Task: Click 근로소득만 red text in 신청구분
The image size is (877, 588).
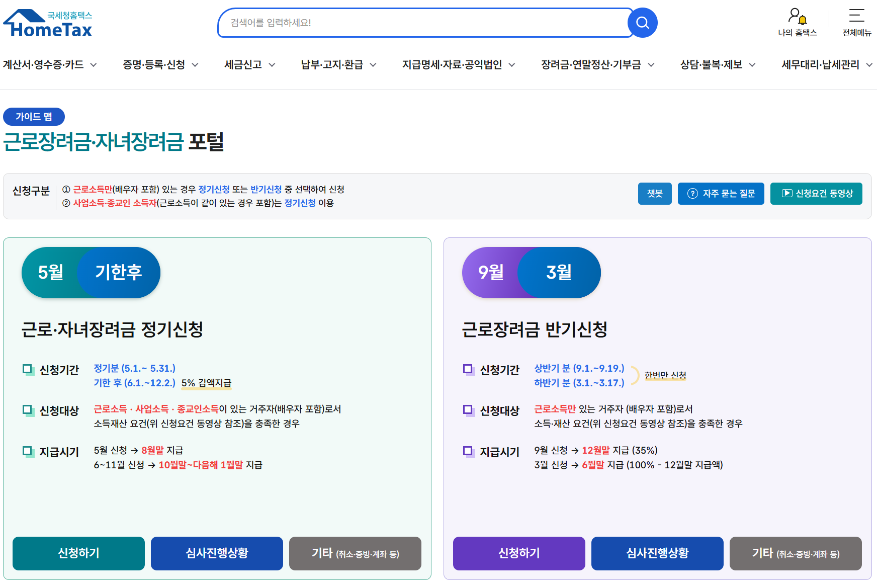Action: pos(93,189)
